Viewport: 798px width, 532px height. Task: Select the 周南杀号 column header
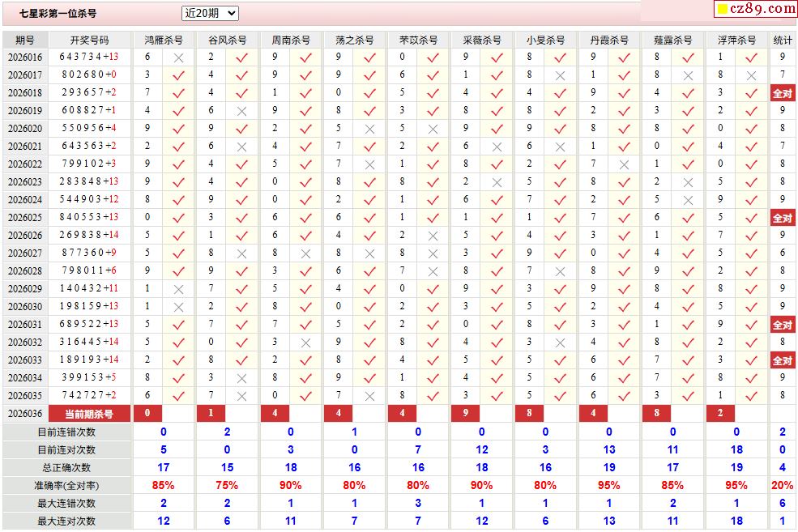(x=291, y=40)
